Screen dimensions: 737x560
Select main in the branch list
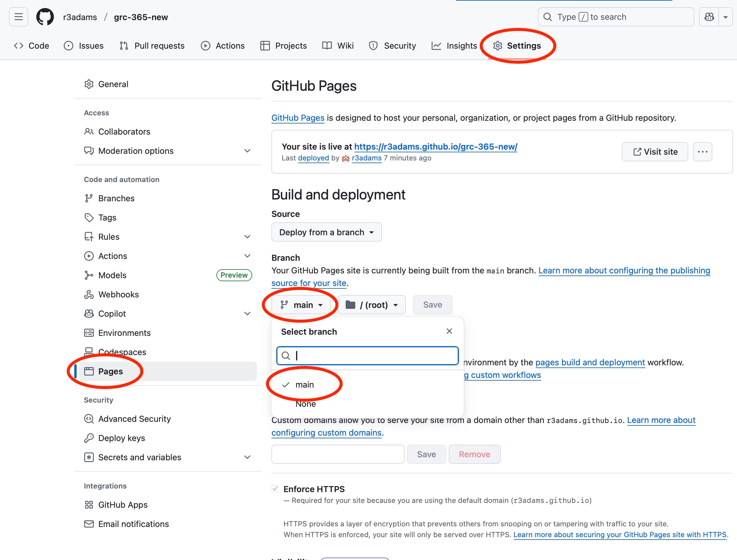(x=368, y=385)
